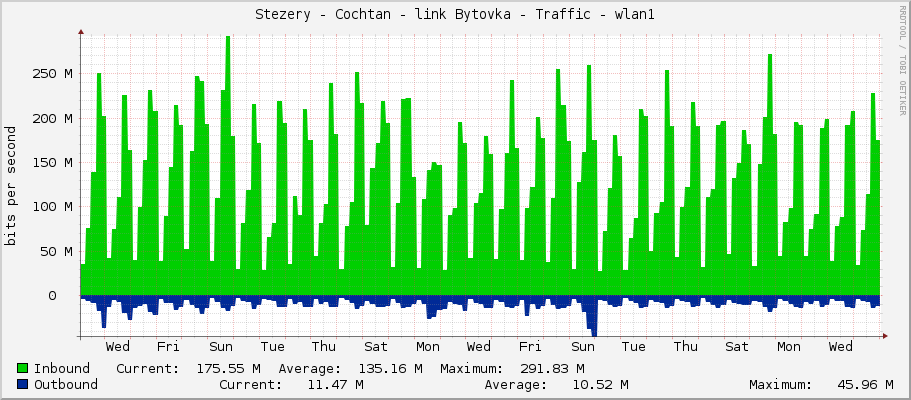Click the '0' y-axis label
This screenshot has height=400, width=911.
pos(52,296)
